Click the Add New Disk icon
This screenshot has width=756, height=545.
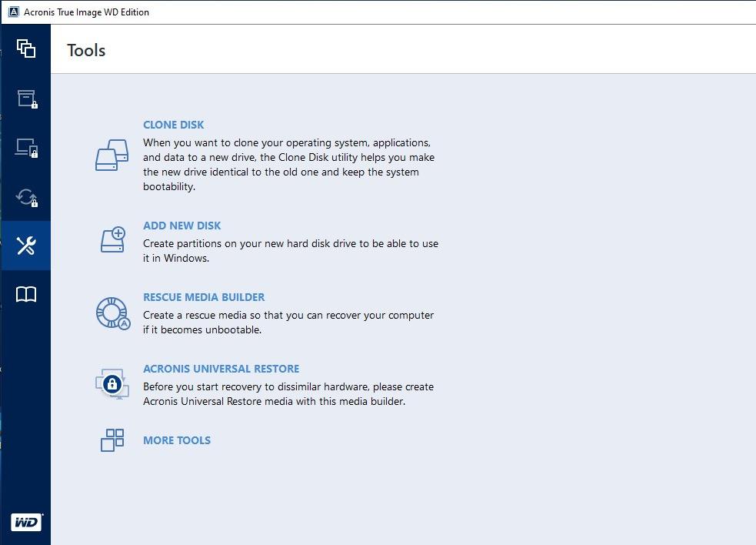113,239
